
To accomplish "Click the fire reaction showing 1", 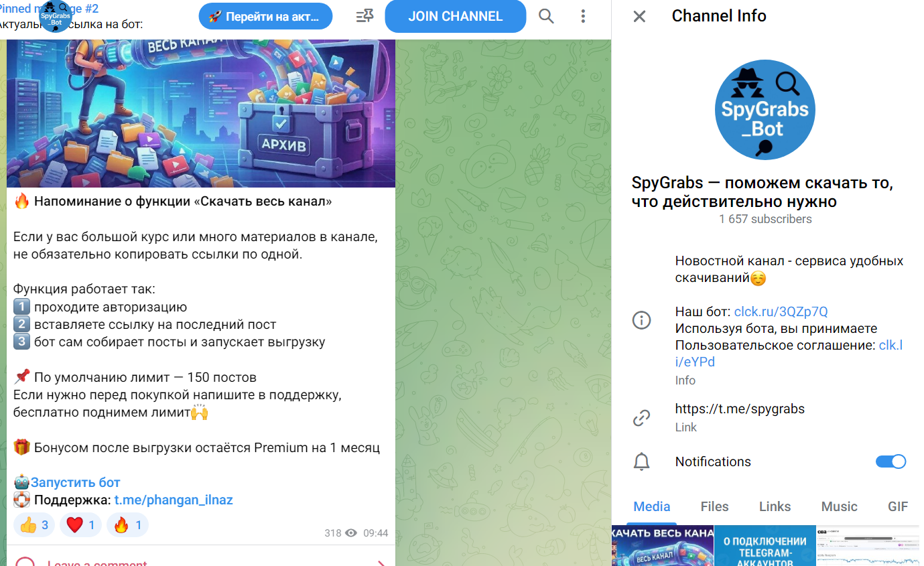I will click(x=127, y=525).
